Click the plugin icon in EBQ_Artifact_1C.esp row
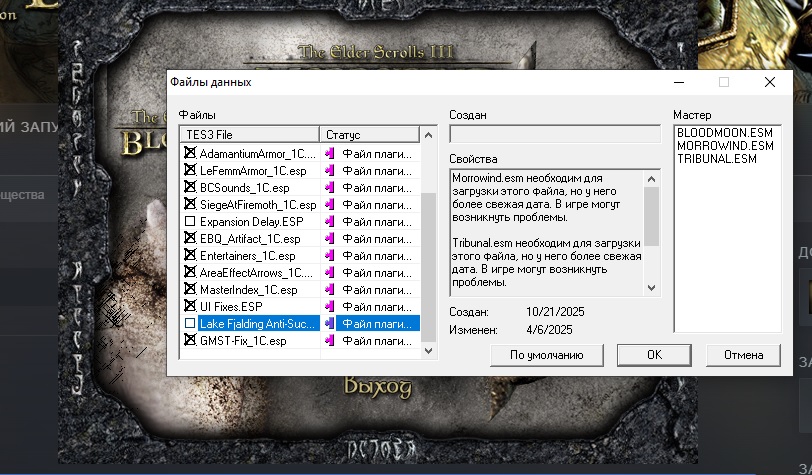This screenshot has height=475, width=812. [329, 239]
